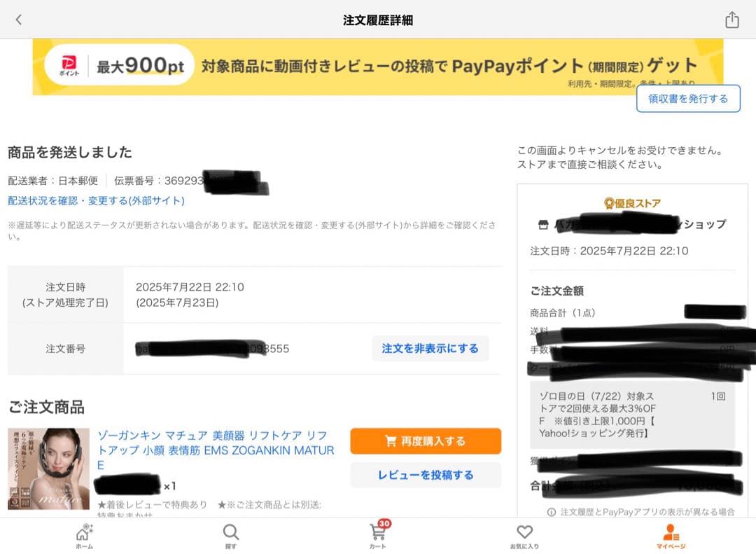Tap the ゾロ目の日 coupon box
Image resolution: width=756 pixels, height=554 pixels.
(x=632, y=415)
